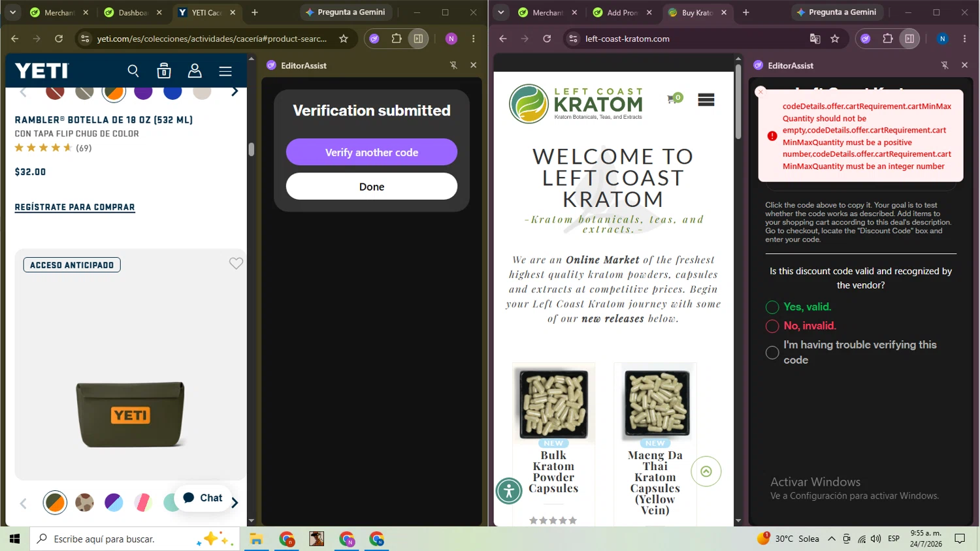Click EditorAssist extension icon in Kratom window toolbar

click(866, 39)
